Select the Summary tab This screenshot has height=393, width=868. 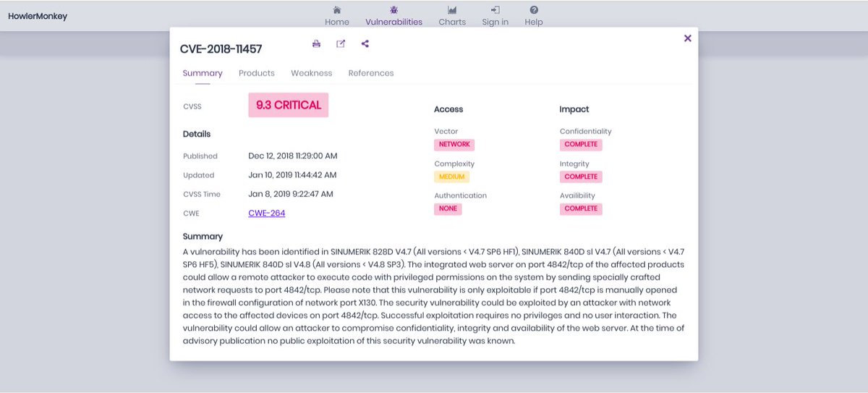(203, 73)
